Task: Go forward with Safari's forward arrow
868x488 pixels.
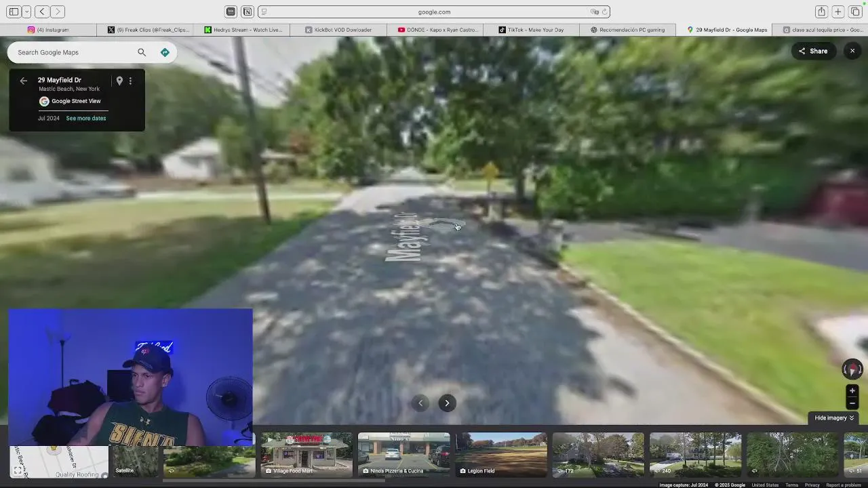Action: 58,12
